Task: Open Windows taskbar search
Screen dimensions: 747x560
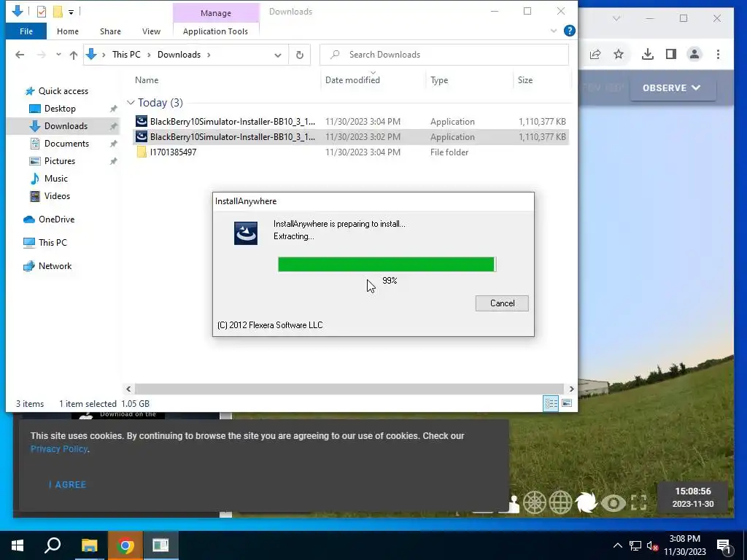Action: [53, 545]
